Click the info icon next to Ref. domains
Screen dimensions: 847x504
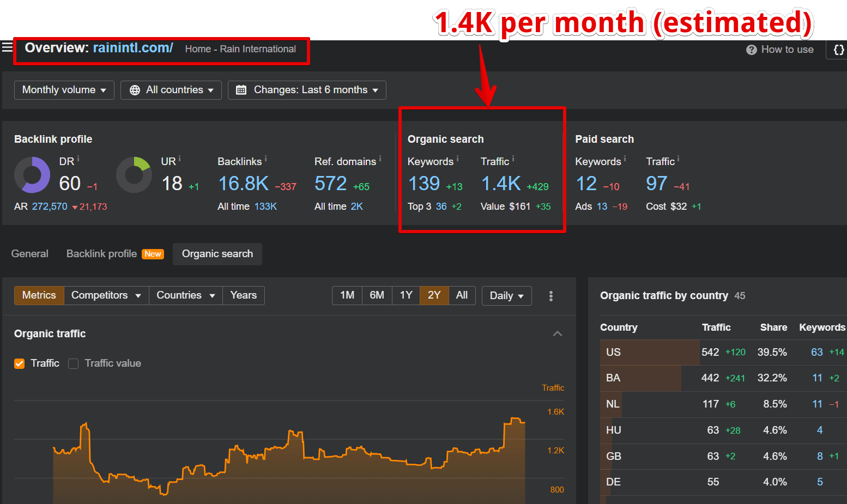(x=380, y=159)
